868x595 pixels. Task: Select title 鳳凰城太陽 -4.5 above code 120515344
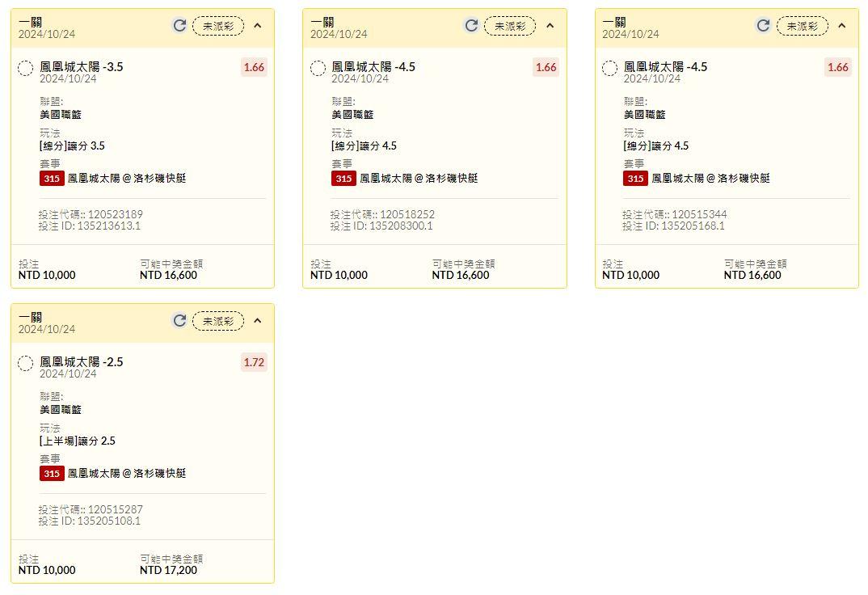click(x=665, y=67)
